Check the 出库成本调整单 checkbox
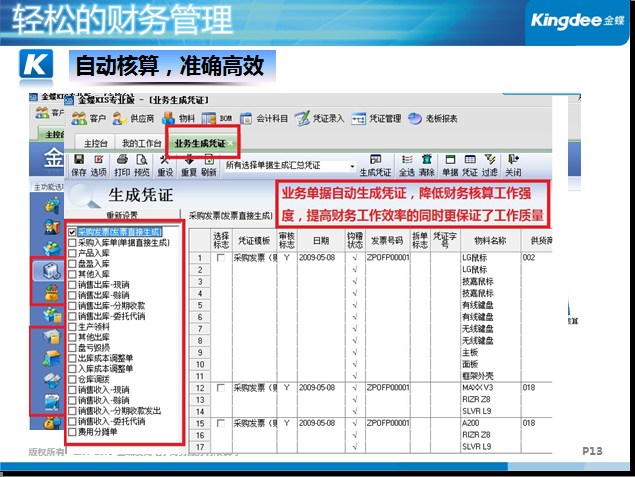 coord(72,358)
